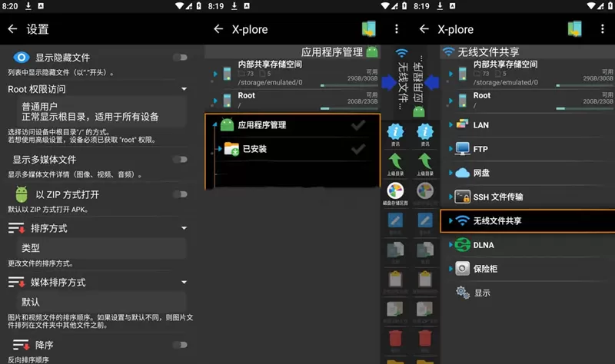The height and width of the screenshot is (364, 615).
Task: Open Root 权限访问 dropdown arrow
Action: (184, 89)
